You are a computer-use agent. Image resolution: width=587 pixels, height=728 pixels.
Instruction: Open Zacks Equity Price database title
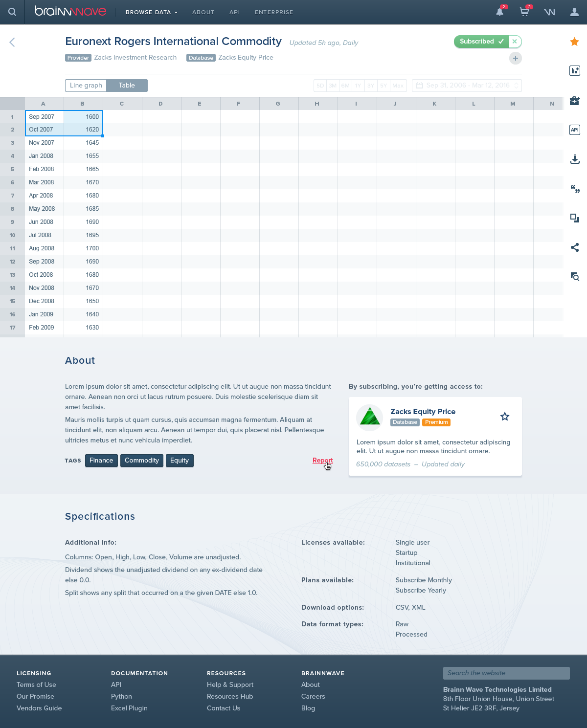tap(423, 412)
